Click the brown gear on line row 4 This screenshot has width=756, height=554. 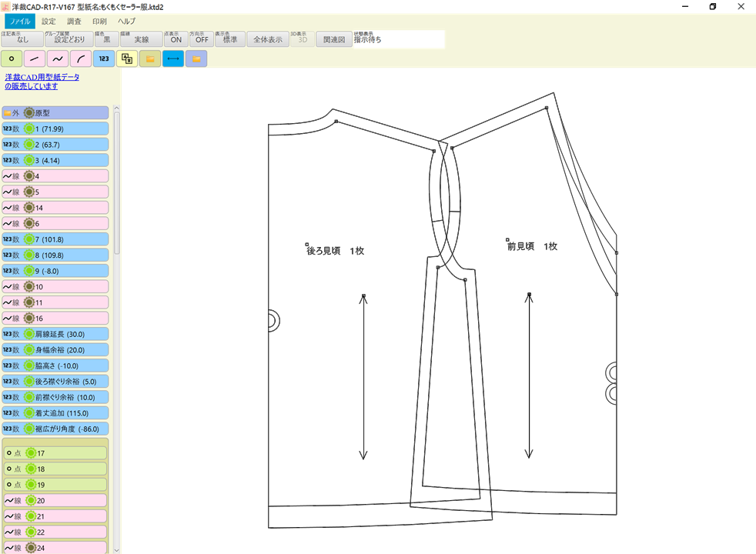tap(29, 176)
